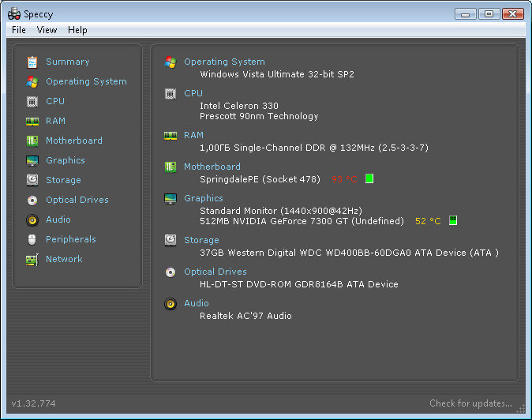Click Intel Celeron 330 text

click(239, 106)
